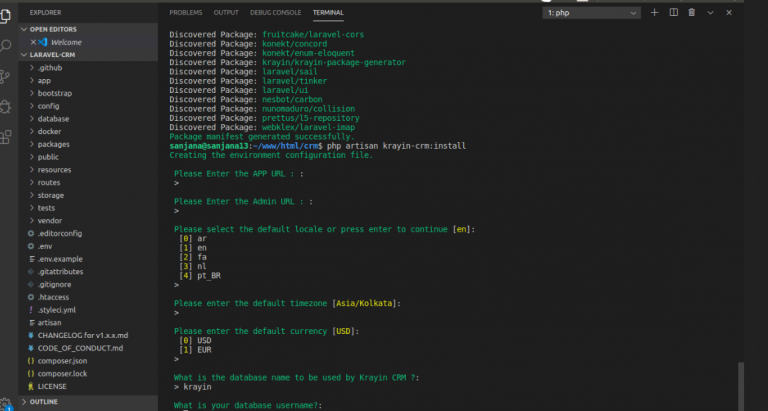This screenshot has width=768, height=411.
Task: Select the OUTPUT panel tab
Action: pyautogui.click(x=226, y=12)
